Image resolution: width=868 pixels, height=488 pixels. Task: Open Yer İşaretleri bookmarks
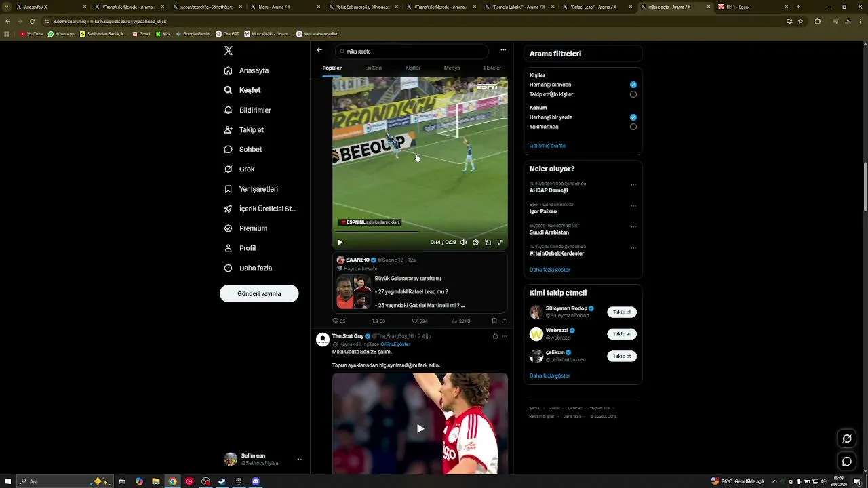(252, 189)
